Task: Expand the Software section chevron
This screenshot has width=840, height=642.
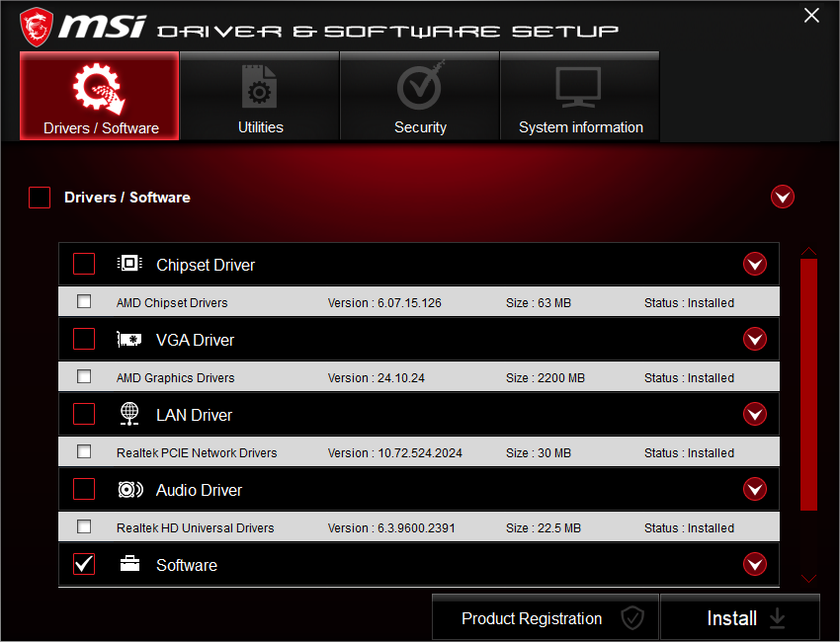Action: pyautogui.click(x=755, y=564)
